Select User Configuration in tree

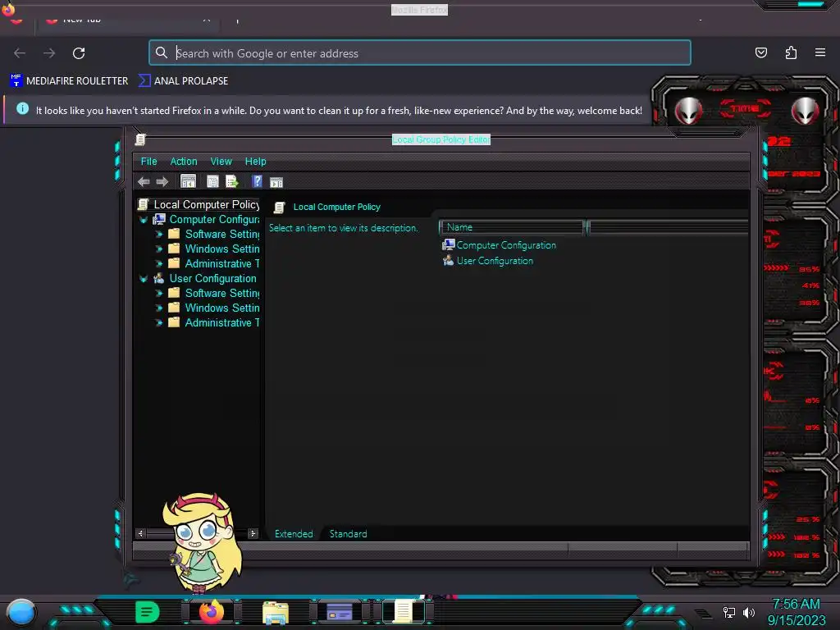pyautogui.click(x=212, y=279)
